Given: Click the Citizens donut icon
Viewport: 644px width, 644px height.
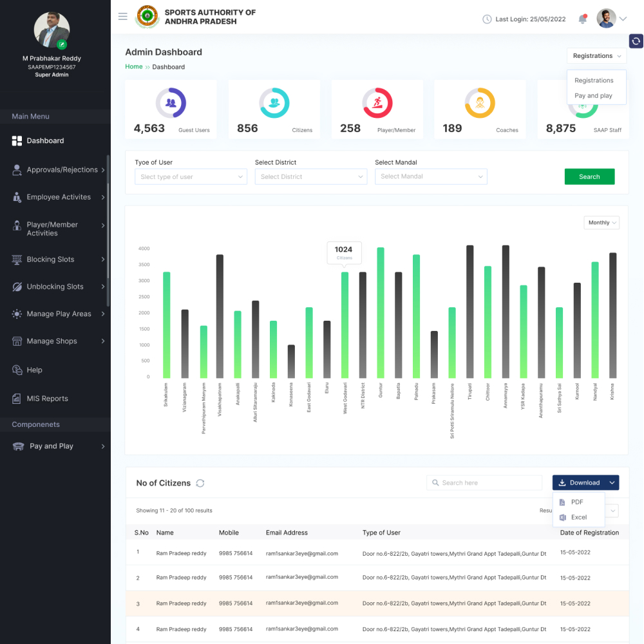Looking at the screenshot, I should point(274,102).
